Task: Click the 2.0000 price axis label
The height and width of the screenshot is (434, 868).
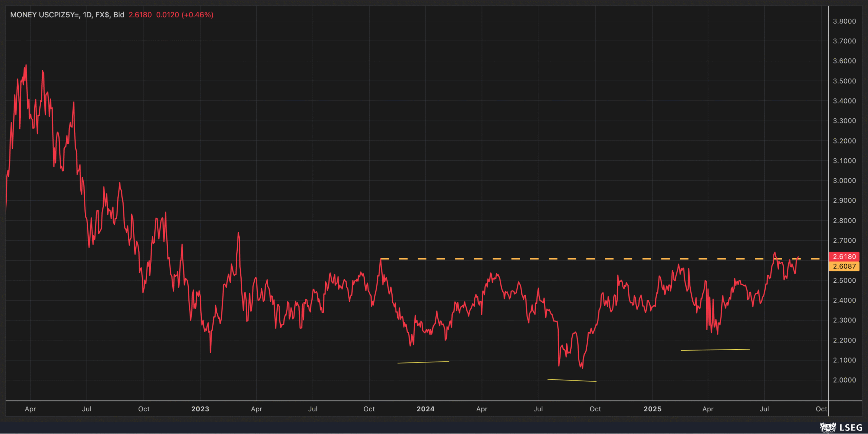Action: click(x=844, y=380)
